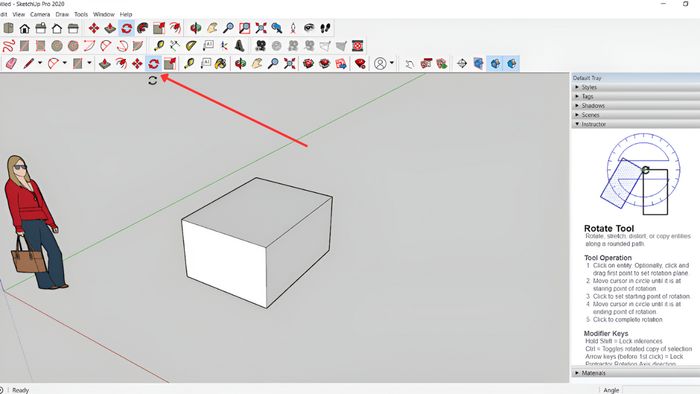Click the Previous view icon

(277, 28)
